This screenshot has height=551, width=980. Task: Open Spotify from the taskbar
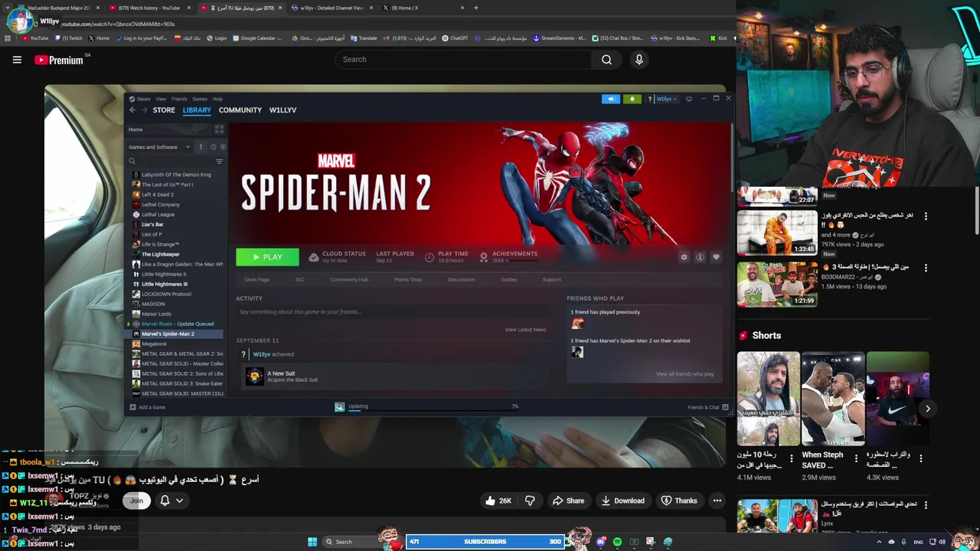click(x=617, y=542)
